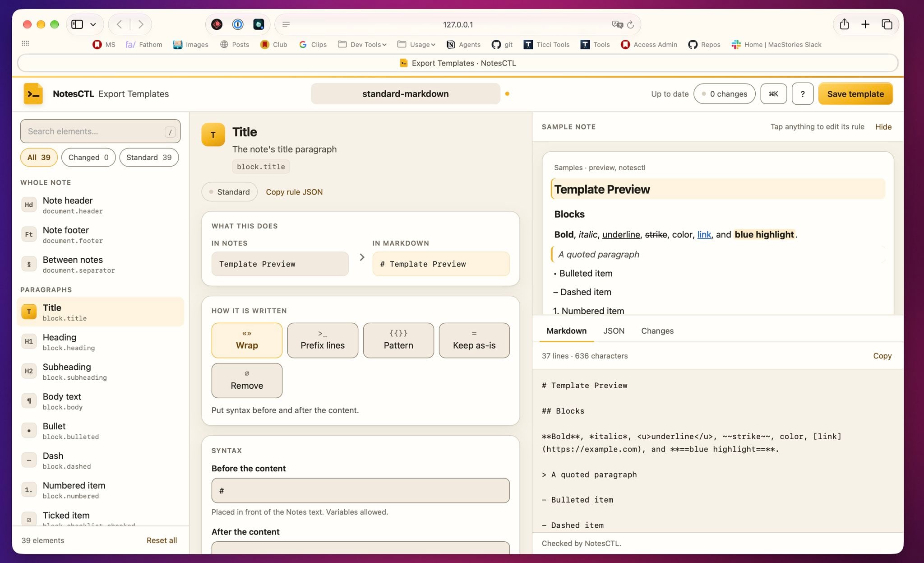Click the Template Preview title in sample
The height and width of the screenshot is (563, 924).
[x=602, y=189]
